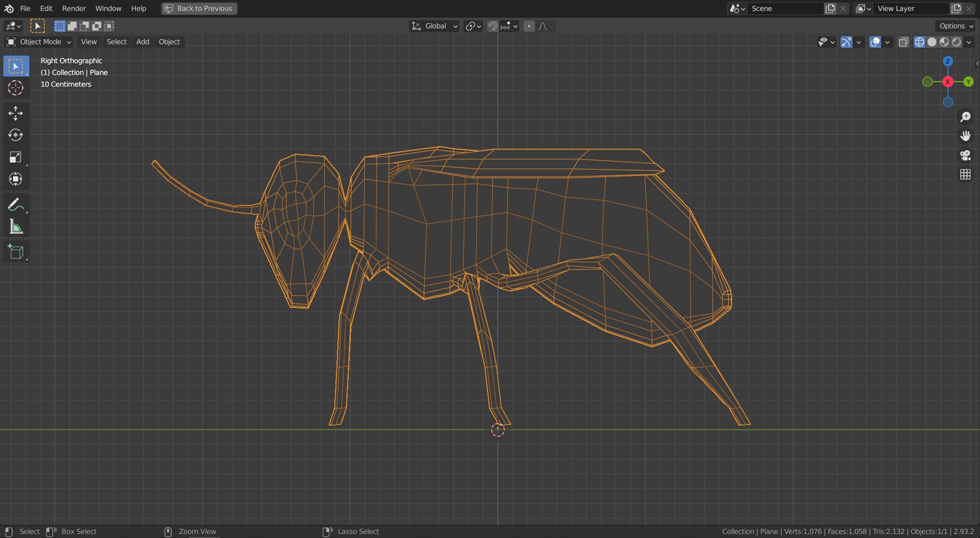The height and width of the screenshot is (538, 980).
Task: Open the Select menu in 3D viewport
Action: (116, 42)
